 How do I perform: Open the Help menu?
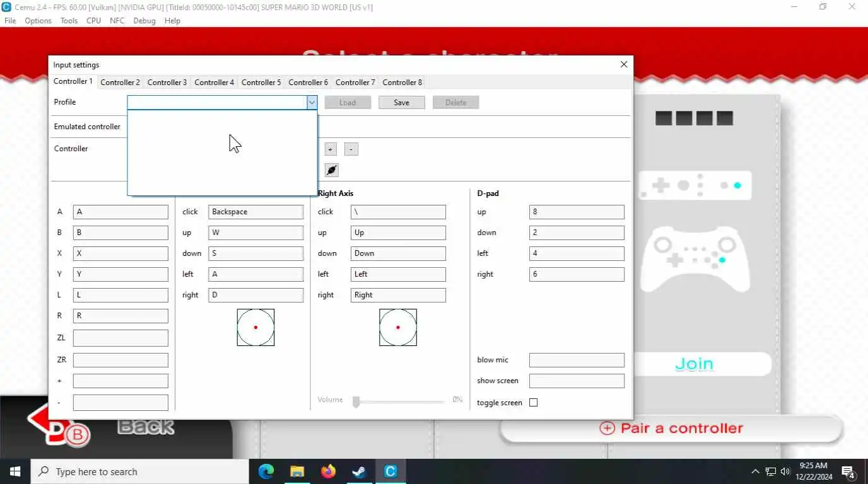click(172, 20)
